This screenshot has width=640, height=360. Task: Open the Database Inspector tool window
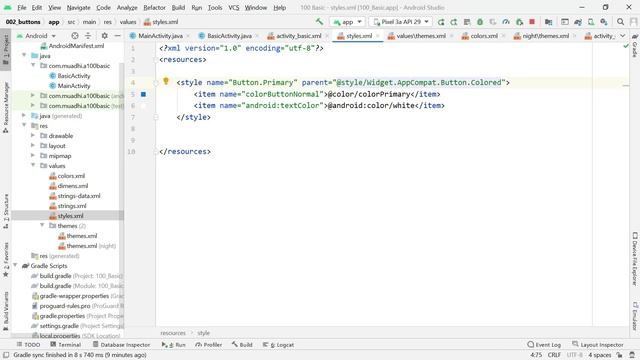tap(121, 345)
